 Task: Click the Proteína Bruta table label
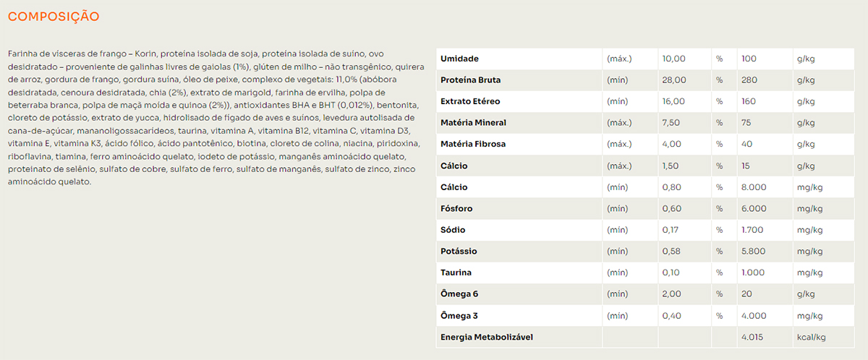470,80
